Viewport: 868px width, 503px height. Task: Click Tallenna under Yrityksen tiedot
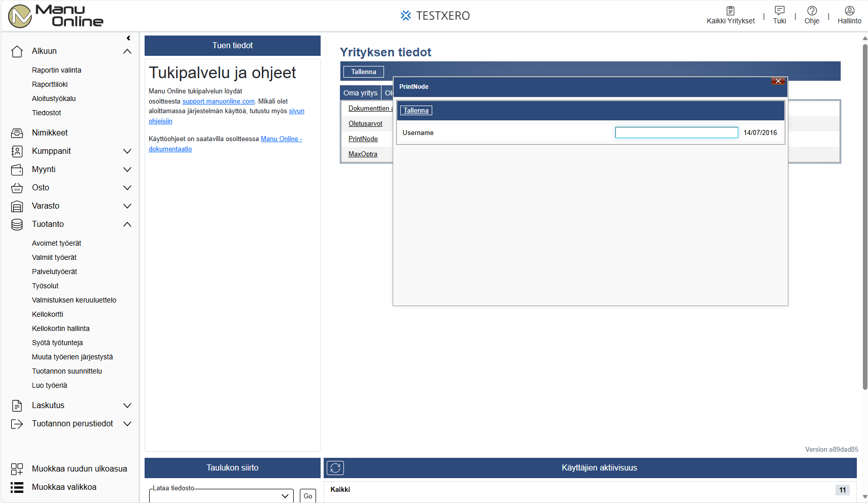[364, 72]
